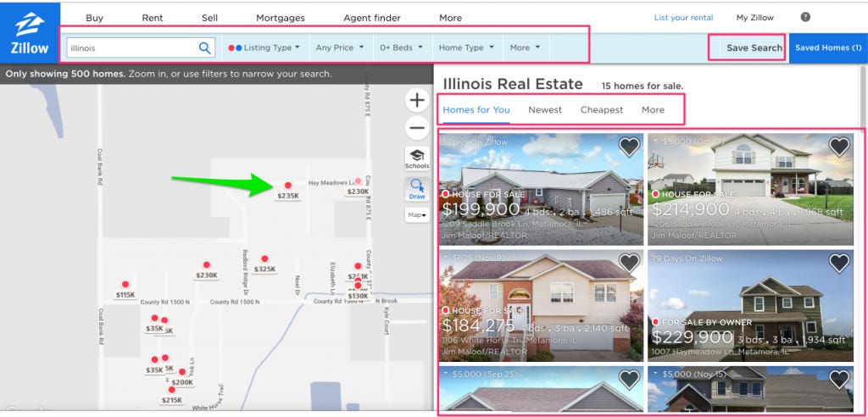Viewport: 868px width, 417px height.
Task: Select the $200K map marker
Action: 182,377
